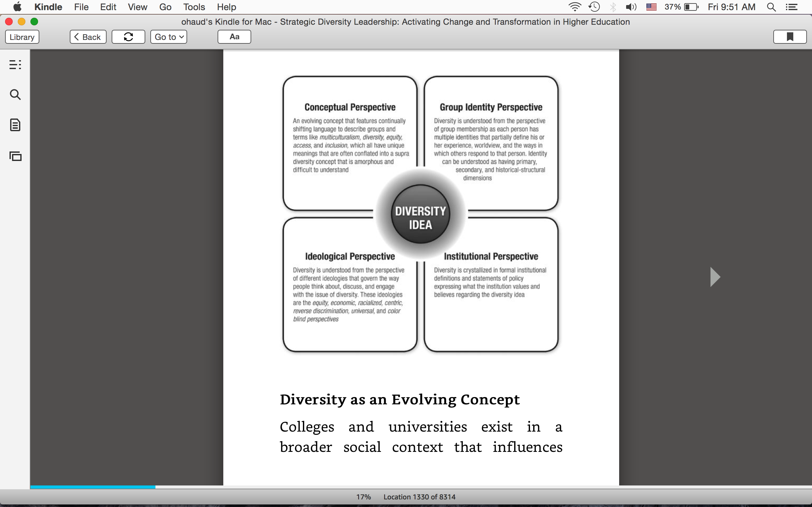Open the Wi-Fi status menu
Image resolution: width=812 pixels, height=507 pixels.
click(x=575, y=7)
